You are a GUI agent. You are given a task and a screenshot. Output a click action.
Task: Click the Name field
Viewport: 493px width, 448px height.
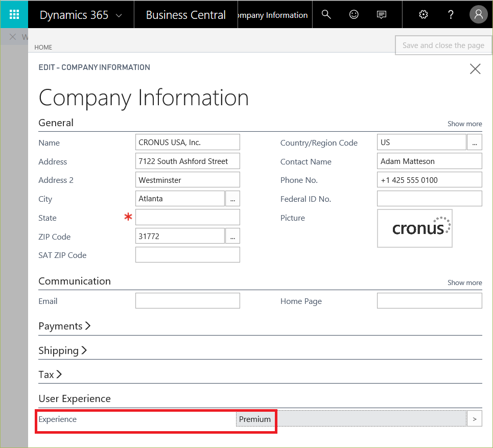point(187,142)
